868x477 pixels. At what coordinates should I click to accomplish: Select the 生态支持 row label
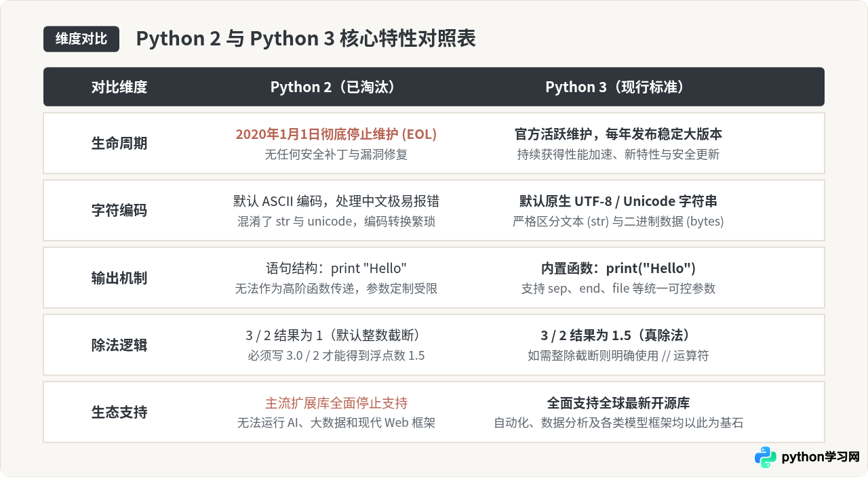[119, 412]
